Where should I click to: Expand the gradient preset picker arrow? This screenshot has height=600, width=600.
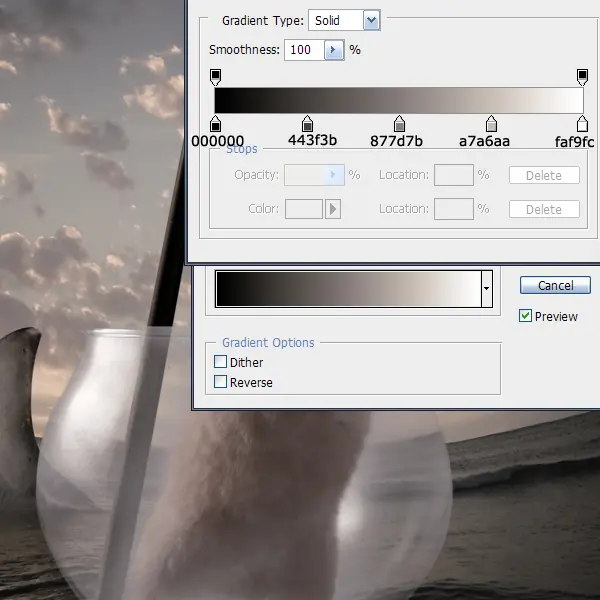pyautogui.click(x=486, y=289)
